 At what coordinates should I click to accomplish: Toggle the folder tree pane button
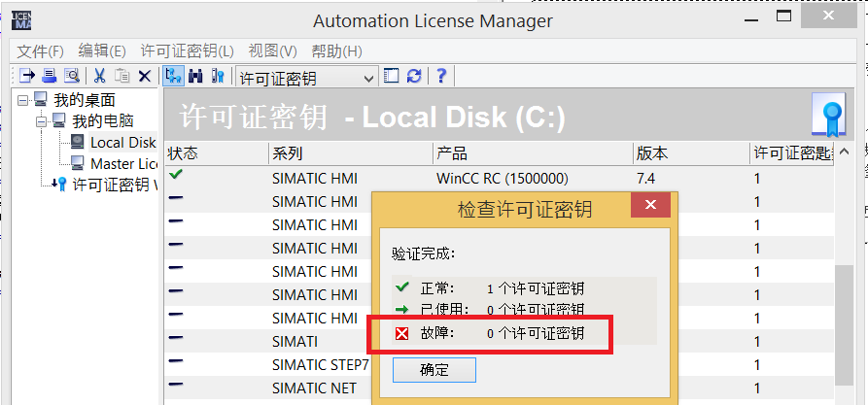pyautogui.click(x=173, y=76)
